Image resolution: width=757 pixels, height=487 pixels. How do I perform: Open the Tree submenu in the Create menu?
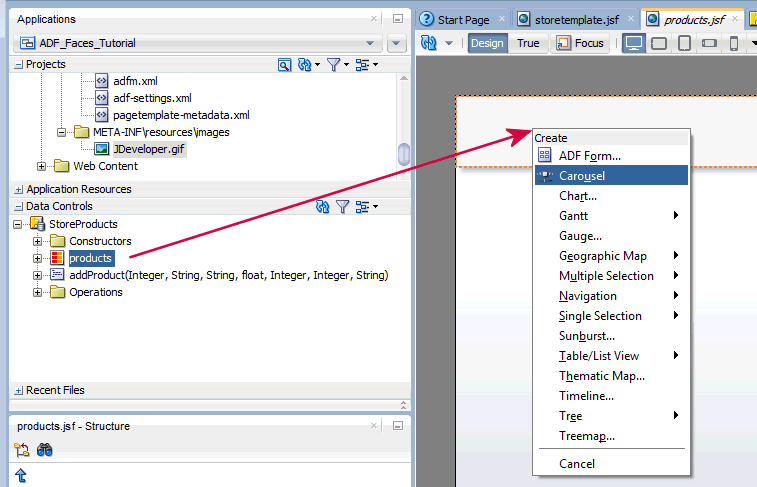[x=611, y=415]
